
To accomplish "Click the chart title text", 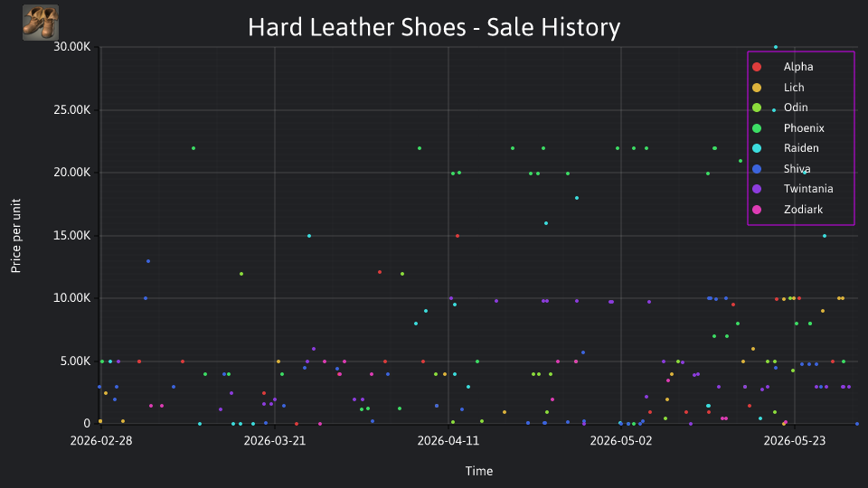I will (434, 27).
